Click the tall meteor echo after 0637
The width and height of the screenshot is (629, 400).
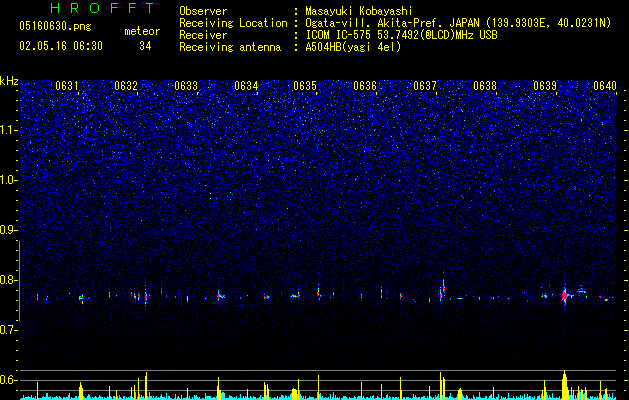pos(443,286)
